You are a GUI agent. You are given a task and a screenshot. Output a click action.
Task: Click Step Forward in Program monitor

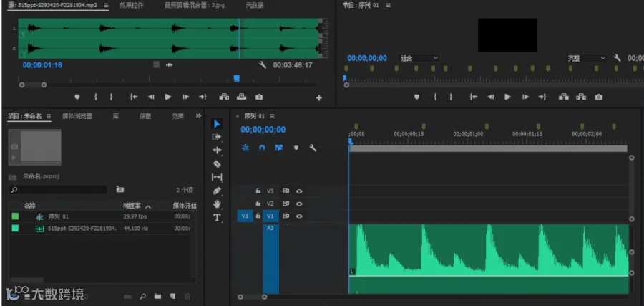pos(525,97)
